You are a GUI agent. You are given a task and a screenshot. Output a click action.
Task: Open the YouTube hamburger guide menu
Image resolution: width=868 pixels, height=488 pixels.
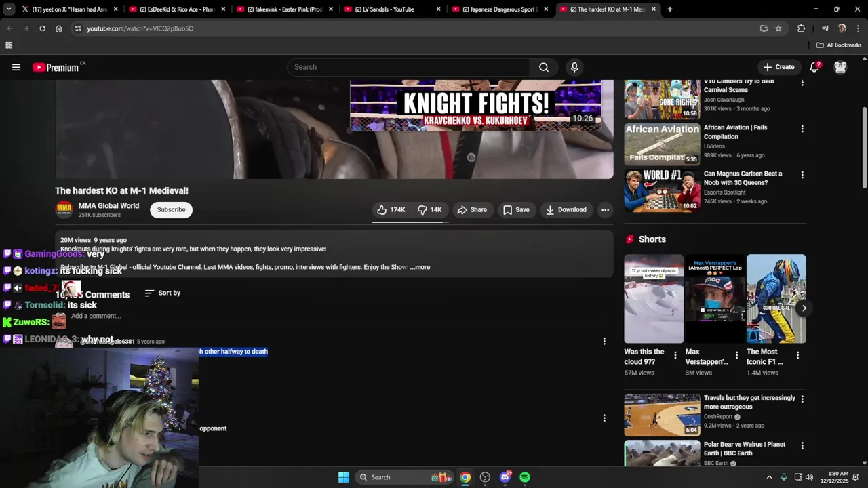[16, 67]
